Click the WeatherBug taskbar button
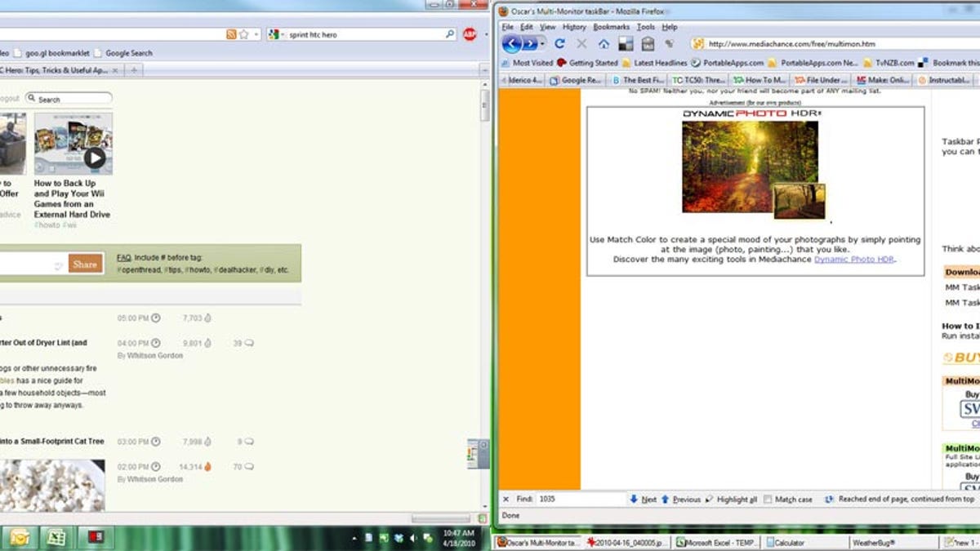This screenshot has height=551, width=980. click(893, 543)
